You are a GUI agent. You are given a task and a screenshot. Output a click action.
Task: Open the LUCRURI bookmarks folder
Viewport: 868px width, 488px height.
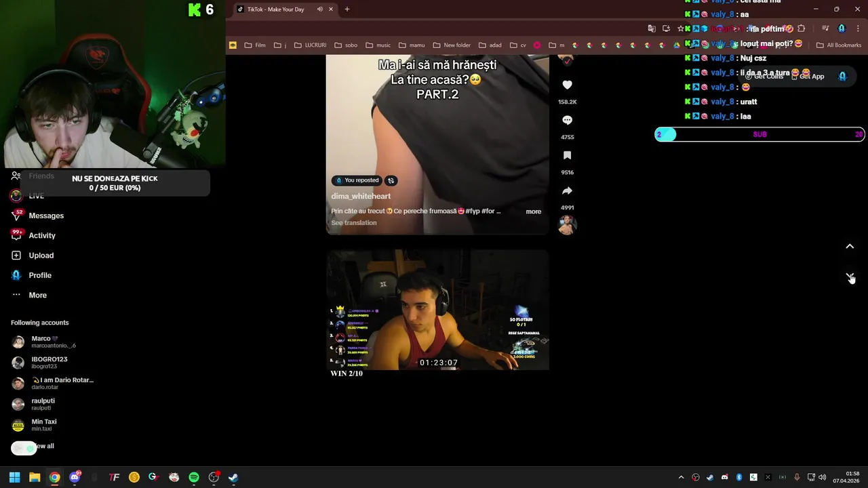coord(310,45)
